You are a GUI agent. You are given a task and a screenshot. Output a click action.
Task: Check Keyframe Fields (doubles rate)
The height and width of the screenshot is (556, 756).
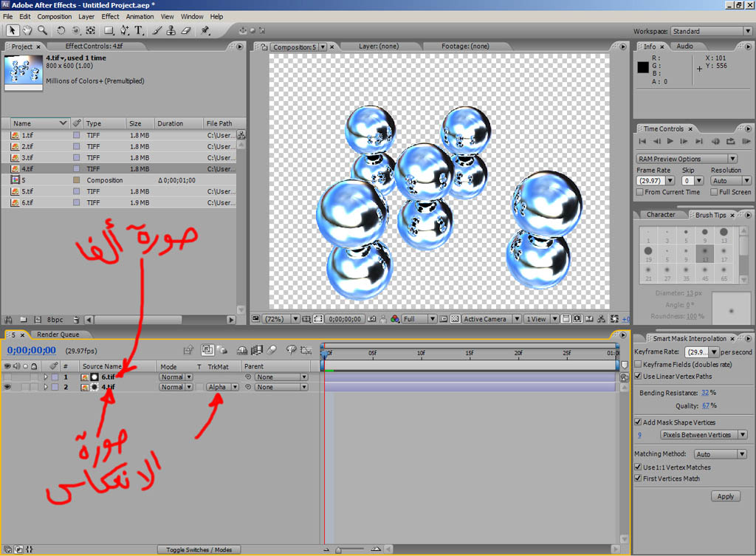pyautogui.click(x=638, y=365)
